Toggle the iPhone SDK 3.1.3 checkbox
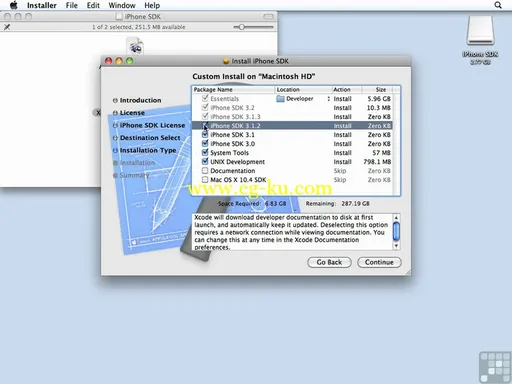This screenshot has width=512, height=384. (205, 116)
